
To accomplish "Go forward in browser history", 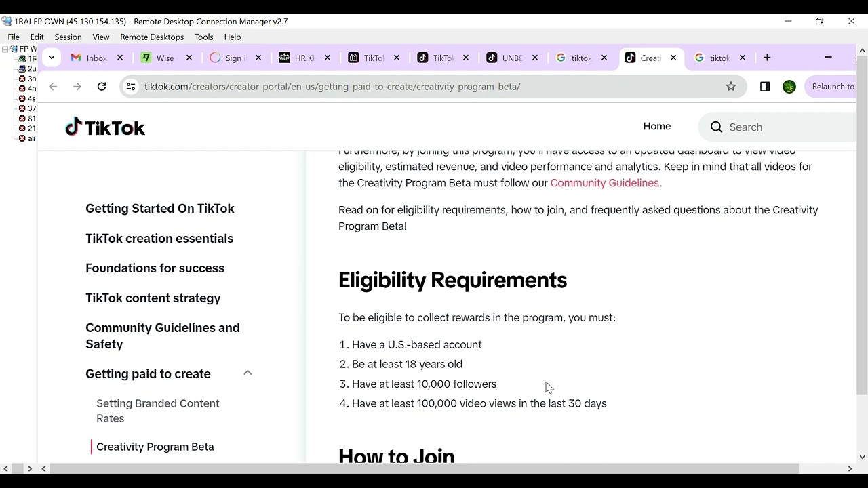I will (77, 87).
